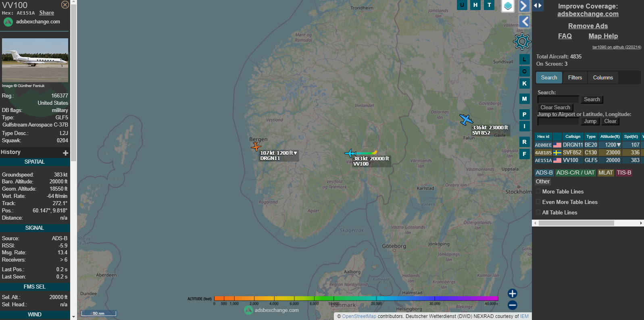Toggle TIS-B source filter

point(624,172)
